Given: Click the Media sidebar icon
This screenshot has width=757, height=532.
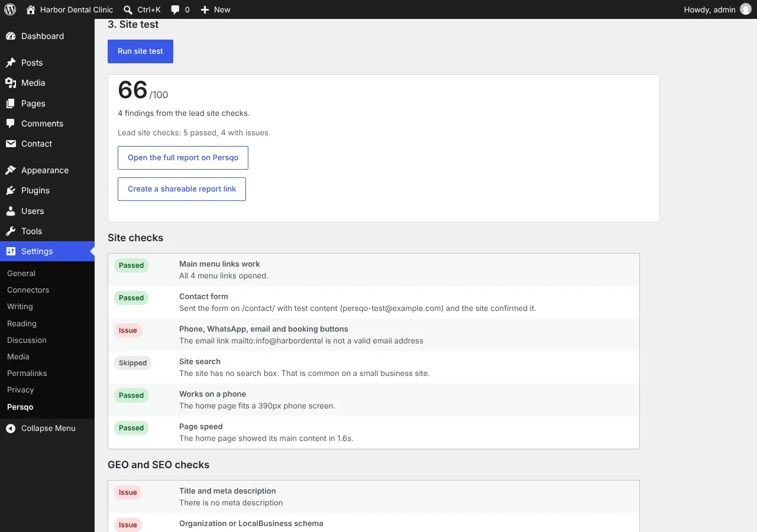Looking at the screenshot, I should [x=11, y=83].
